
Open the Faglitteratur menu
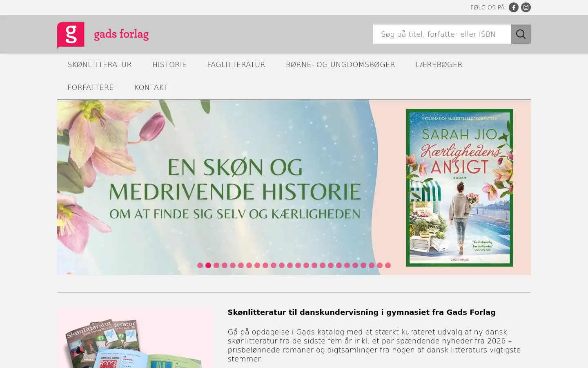point(236,65)
